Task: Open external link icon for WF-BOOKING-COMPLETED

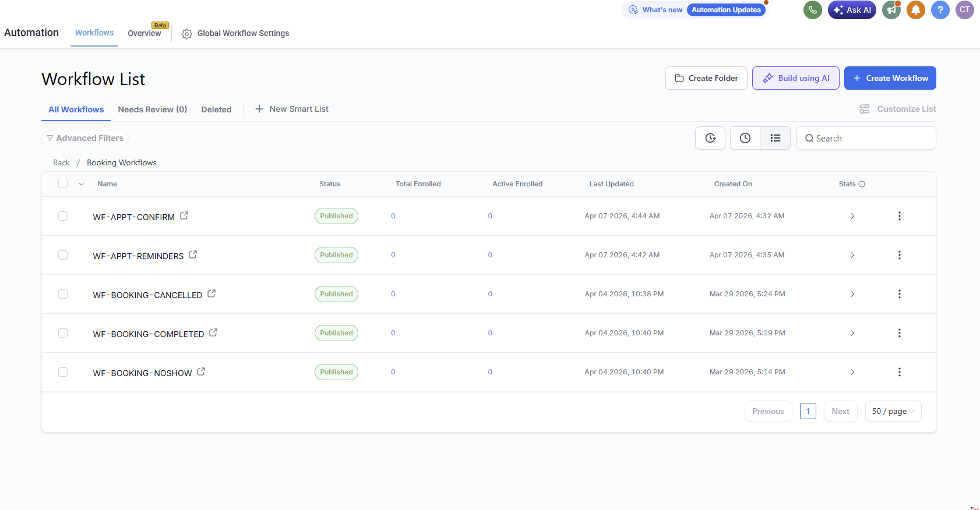Action: 213,332
